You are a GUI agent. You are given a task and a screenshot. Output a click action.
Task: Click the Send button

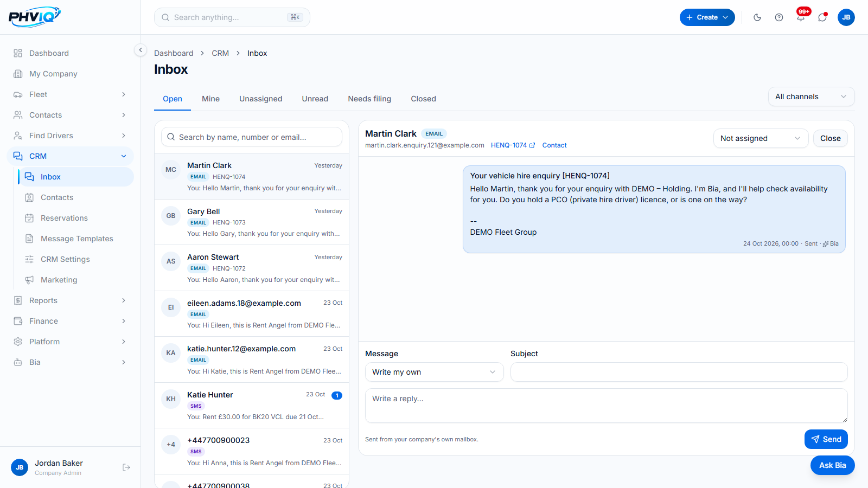pyautogui.click(x=826, y=439)
